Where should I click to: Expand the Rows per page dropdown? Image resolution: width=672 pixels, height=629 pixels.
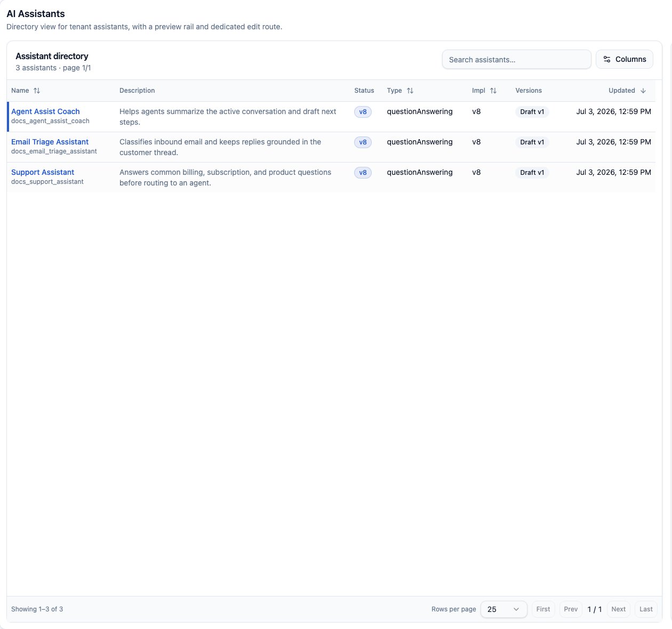click(504, 609)
